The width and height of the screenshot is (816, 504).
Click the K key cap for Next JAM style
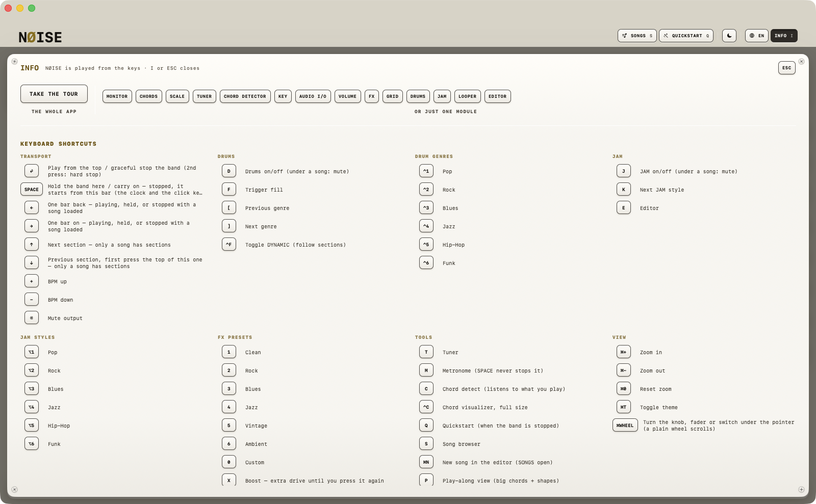624,190
